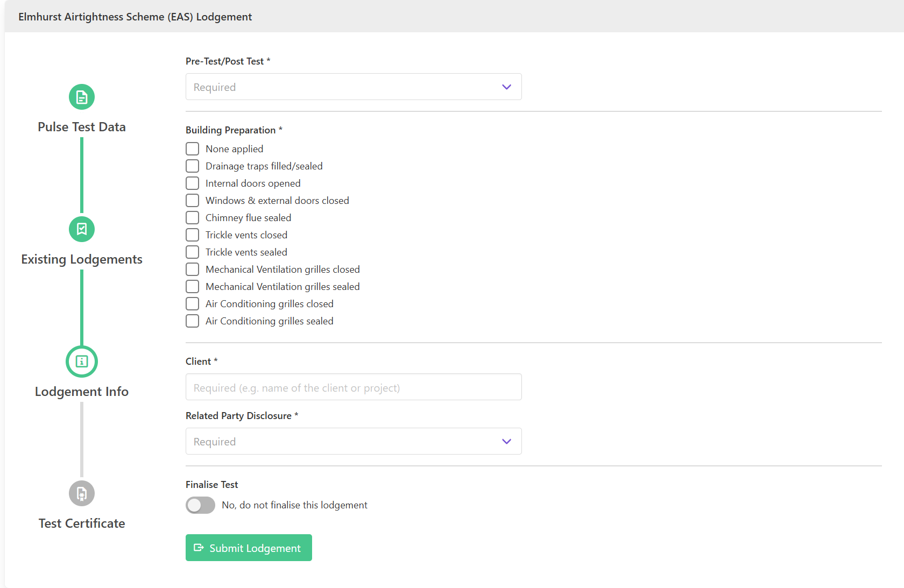The height and width of the screenshot is (588, 904).
Task: Click the Existing Lodgements step icon
Action: tap(82, 229)
